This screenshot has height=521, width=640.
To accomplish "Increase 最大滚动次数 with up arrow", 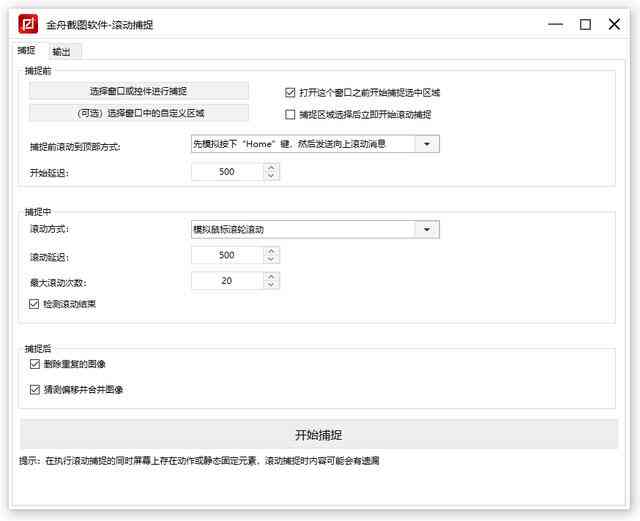I will [271, 276].
